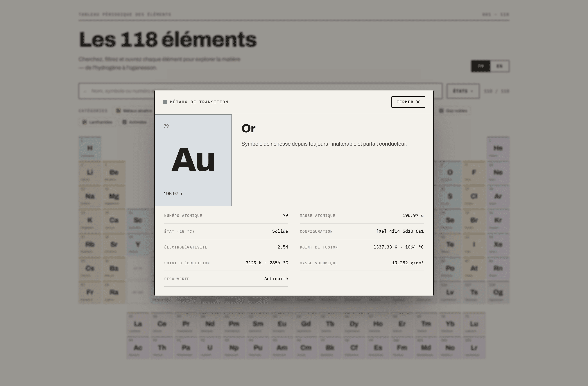Click the Configuration label
The image size is (588, 386).
pyautogui.click(x=316, y=232)
